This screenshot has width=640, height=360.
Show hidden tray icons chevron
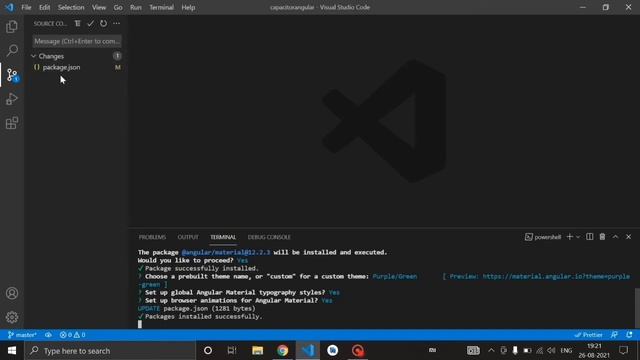coord(491,351)
